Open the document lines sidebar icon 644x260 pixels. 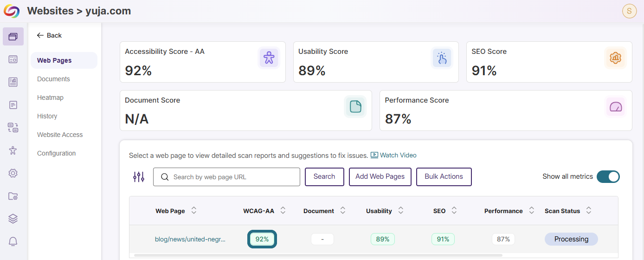[x=13, y=105]
